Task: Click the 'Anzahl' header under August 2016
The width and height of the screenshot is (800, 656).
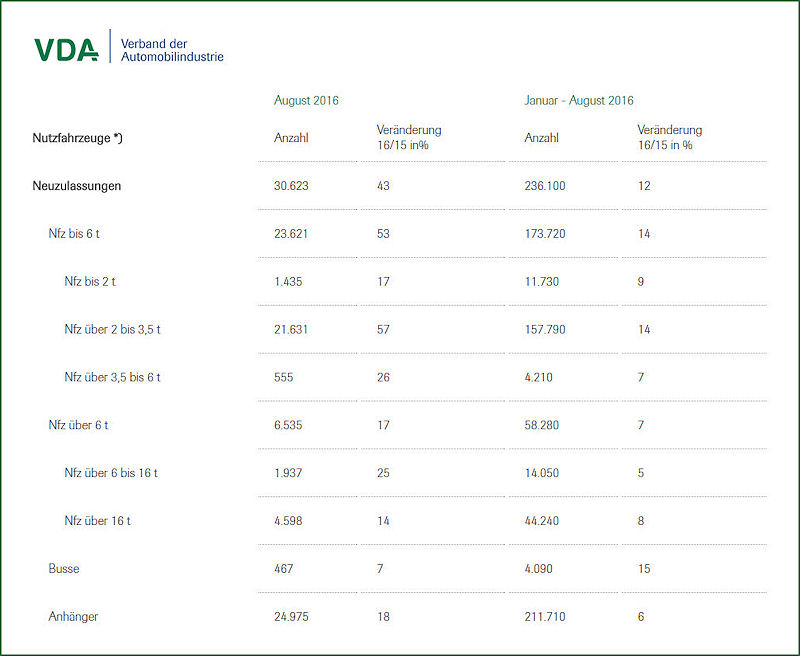Action: 291,138
